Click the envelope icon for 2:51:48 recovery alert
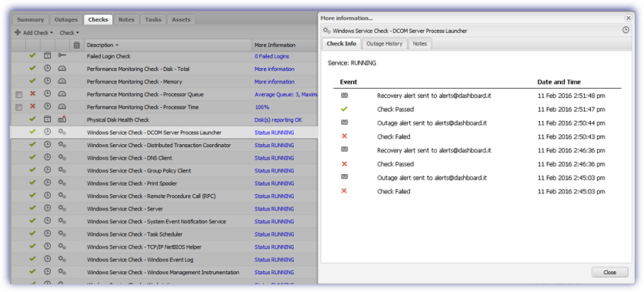This screenshot has height=292, width=644. pos(344,96)
